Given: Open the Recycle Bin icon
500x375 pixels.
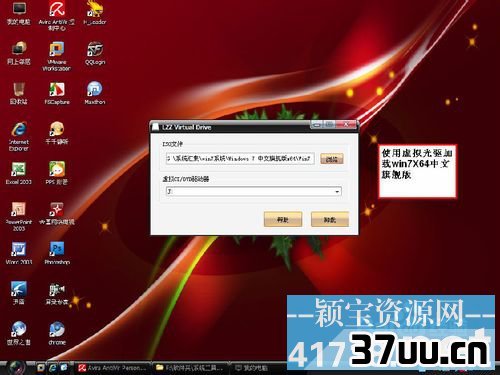Looking at the screenshot, I should (x=19, y=93).
